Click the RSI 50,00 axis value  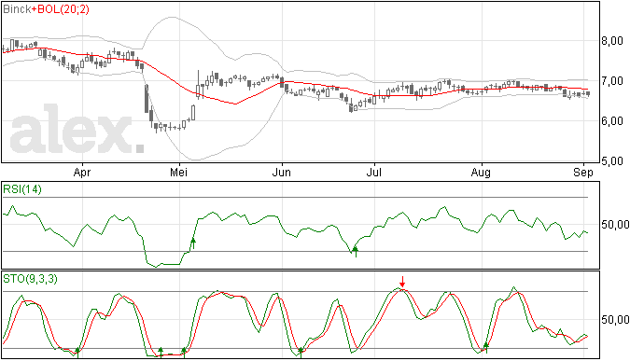pyautogui.click(x=615, y=225)
